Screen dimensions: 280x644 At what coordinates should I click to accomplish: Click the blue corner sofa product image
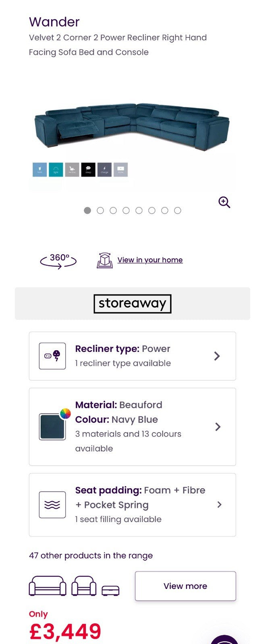tap(132, 126)
